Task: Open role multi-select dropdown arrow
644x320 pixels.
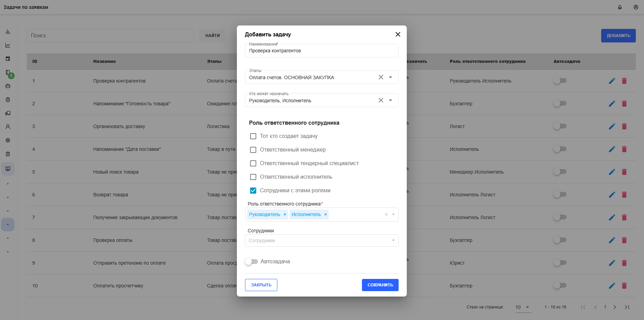Action: (393, 214)
